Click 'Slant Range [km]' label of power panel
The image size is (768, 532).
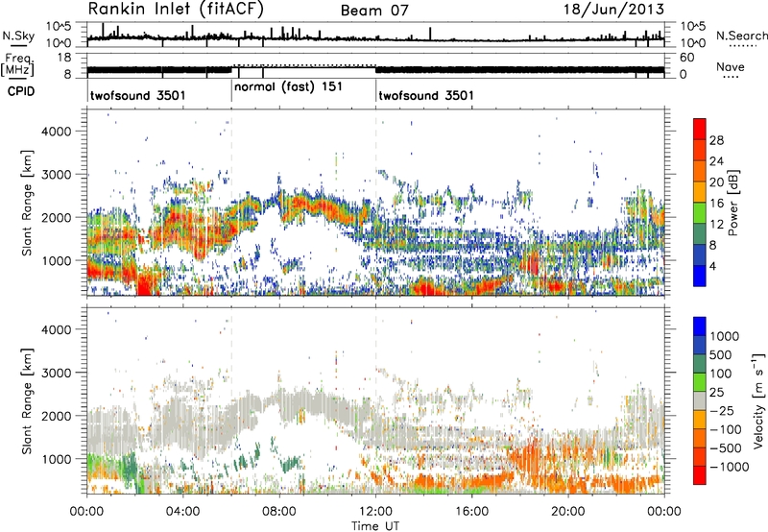(x=27, y=203)
